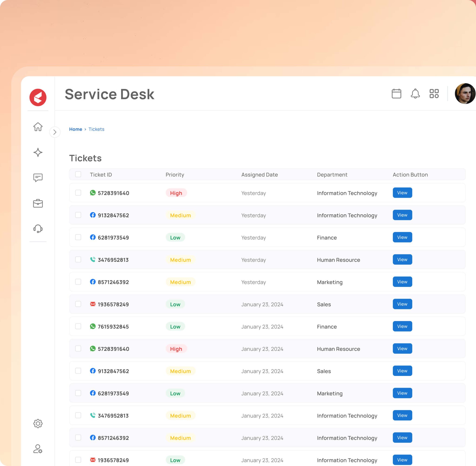The image size is (476, 466).
Task: Click the WhatsApp icon for 5728391640 Human Resource
Action: 93,349
